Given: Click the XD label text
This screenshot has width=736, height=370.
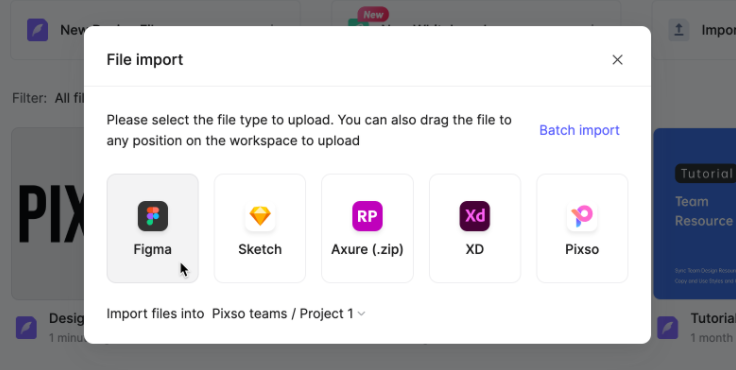Looking at the screenshot, I should pyautogui.click(x=475, y=249).
